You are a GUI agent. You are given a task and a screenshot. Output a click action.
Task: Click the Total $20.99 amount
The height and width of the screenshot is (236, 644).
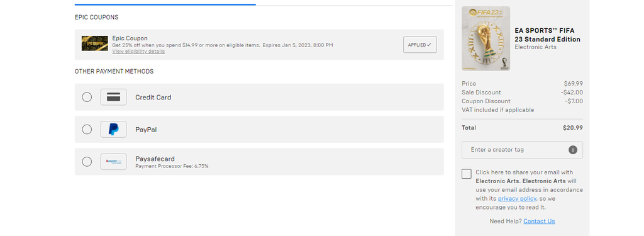[573, 128]
